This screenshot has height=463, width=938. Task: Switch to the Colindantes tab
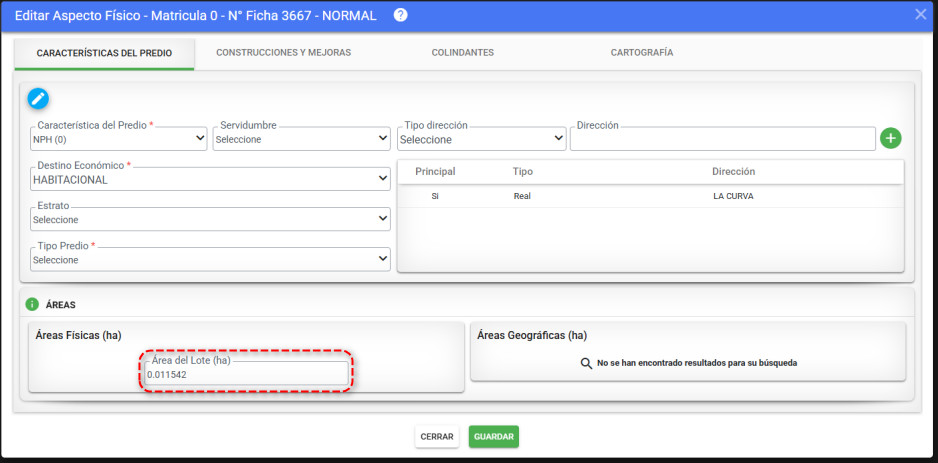point(462,52)
